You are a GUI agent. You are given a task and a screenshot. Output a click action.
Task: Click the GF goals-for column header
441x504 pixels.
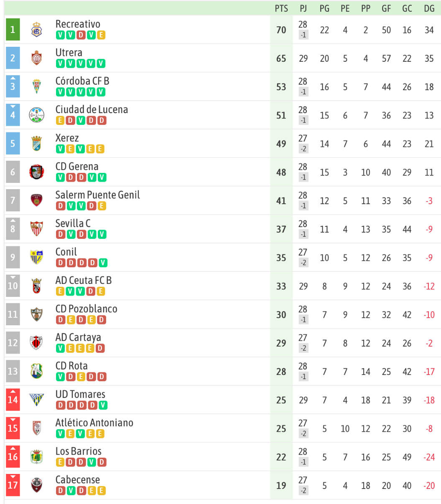pos(386,8)
